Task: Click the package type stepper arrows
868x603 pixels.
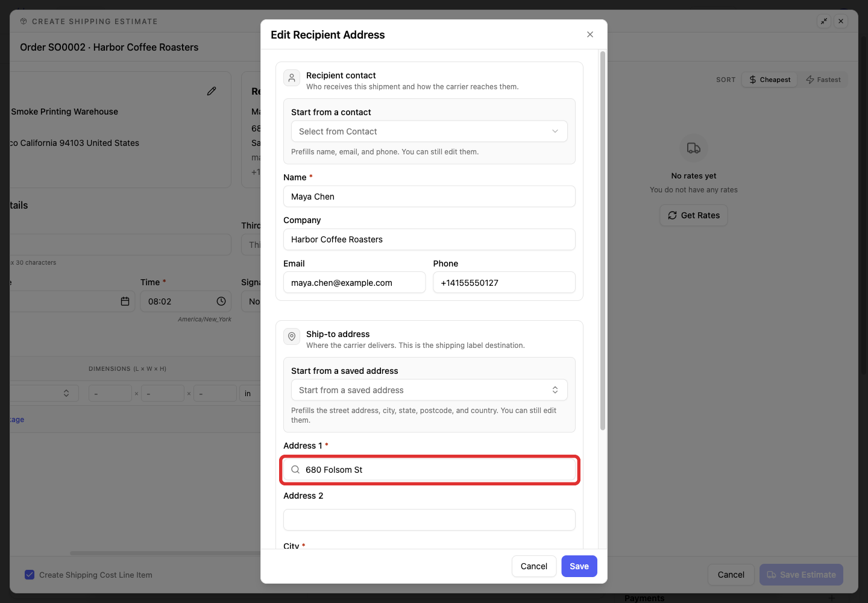Action: pos(66,393)
